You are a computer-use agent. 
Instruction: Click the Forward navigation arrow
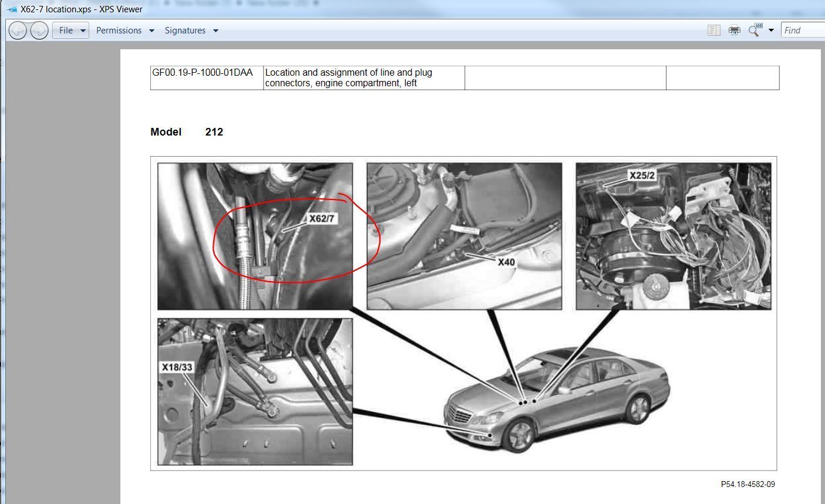point(39,31)
